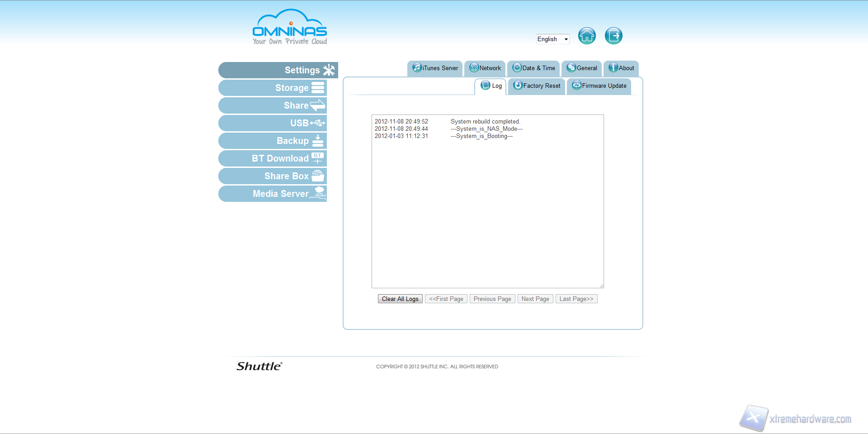The image size is (868, 434).
Task: Click the Next Page button
Action: point(535,299)
